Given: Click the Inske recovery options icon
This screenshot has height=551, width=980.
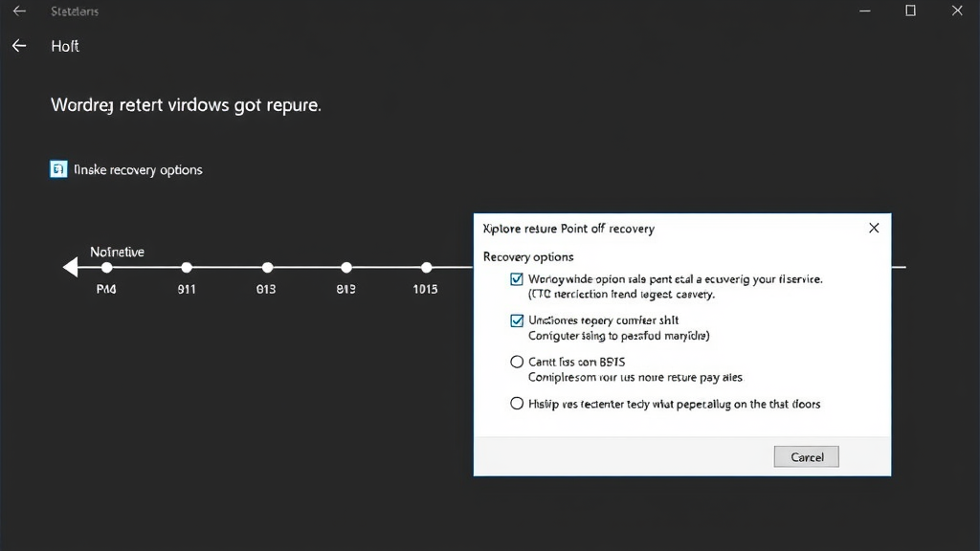Looking at the screenshot, I should 58,168.
